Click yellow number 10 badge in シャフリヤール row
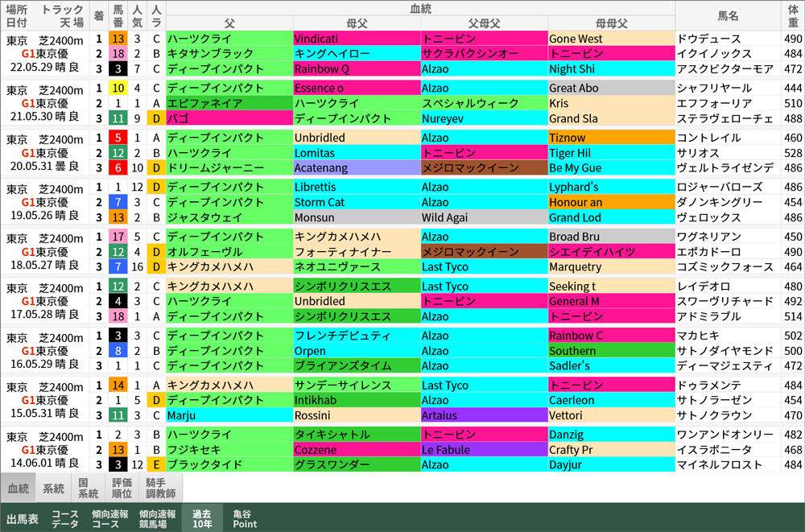Image resolution: width=805 pixels, height=532 pixels. click(118, 89)
